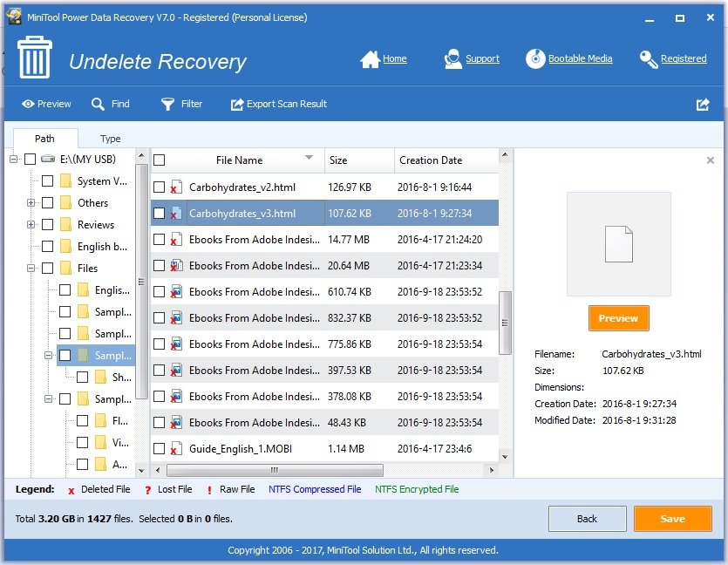
Task: Click the Files folder icon
Action: (66, 269)
